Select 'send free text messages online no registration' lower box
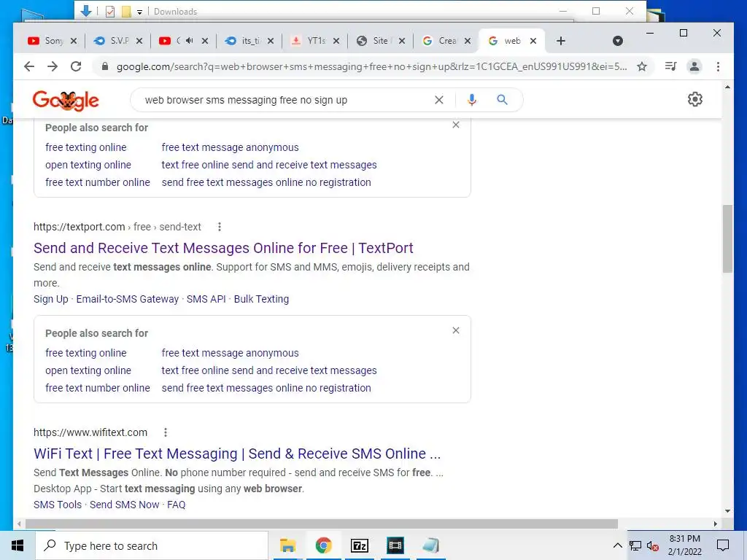 [266, 388]
